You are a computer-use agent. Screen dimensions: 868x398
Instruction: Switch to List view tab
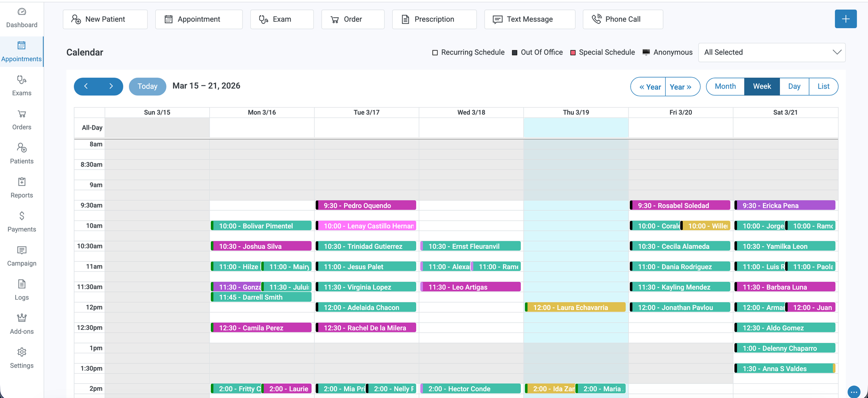click(823, 86)
